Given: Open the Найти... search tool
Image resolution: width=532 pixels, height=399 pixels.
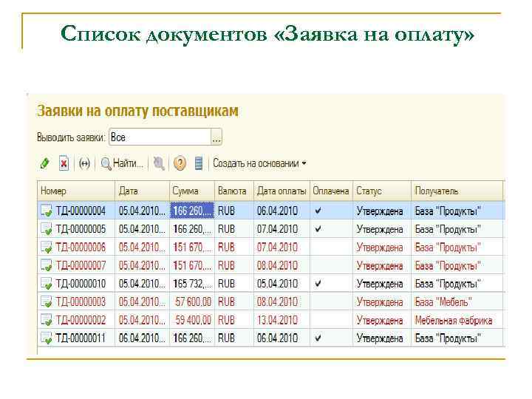Looking at the screenshot, I should click(x=122, y=163).
